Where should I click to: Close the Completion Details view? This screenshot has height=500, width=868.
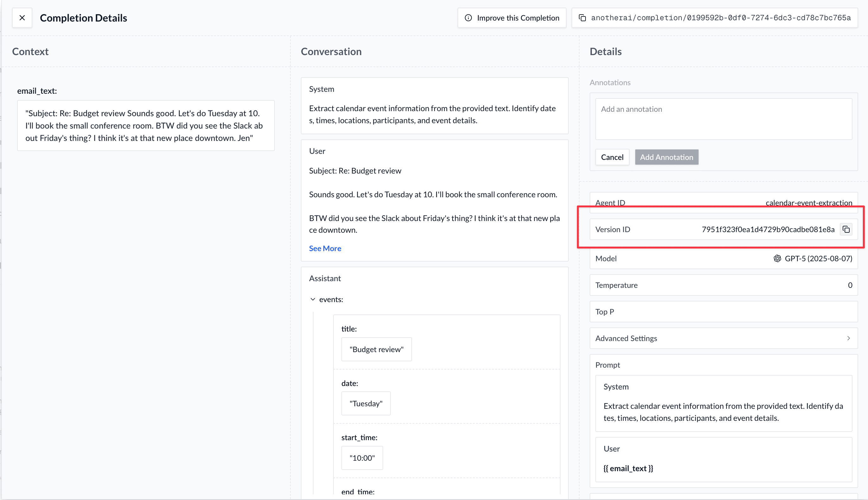coord(22,17)
